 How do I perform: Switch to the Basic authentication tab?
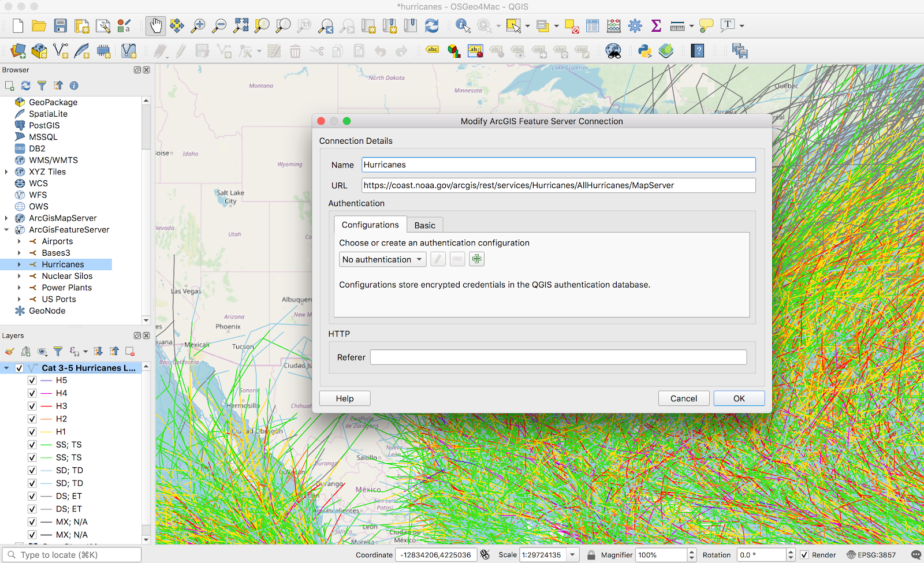point(424,225)
